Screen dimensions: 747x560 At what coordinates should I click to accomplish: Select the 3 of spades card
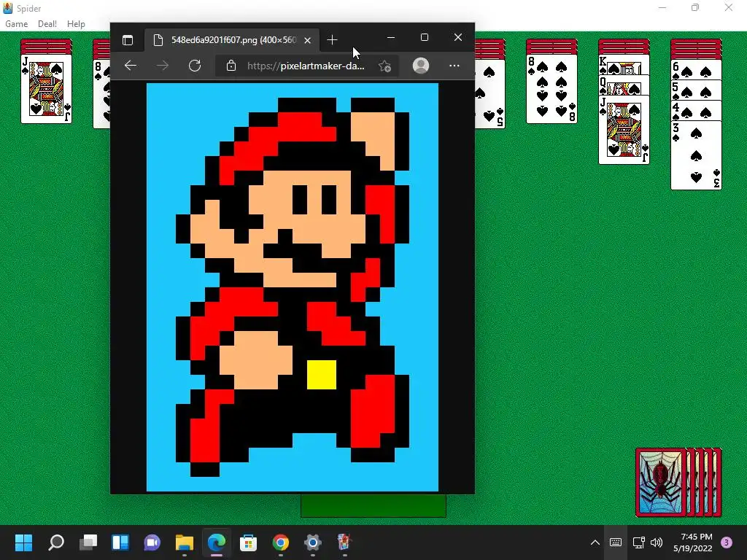coord(696,155)
